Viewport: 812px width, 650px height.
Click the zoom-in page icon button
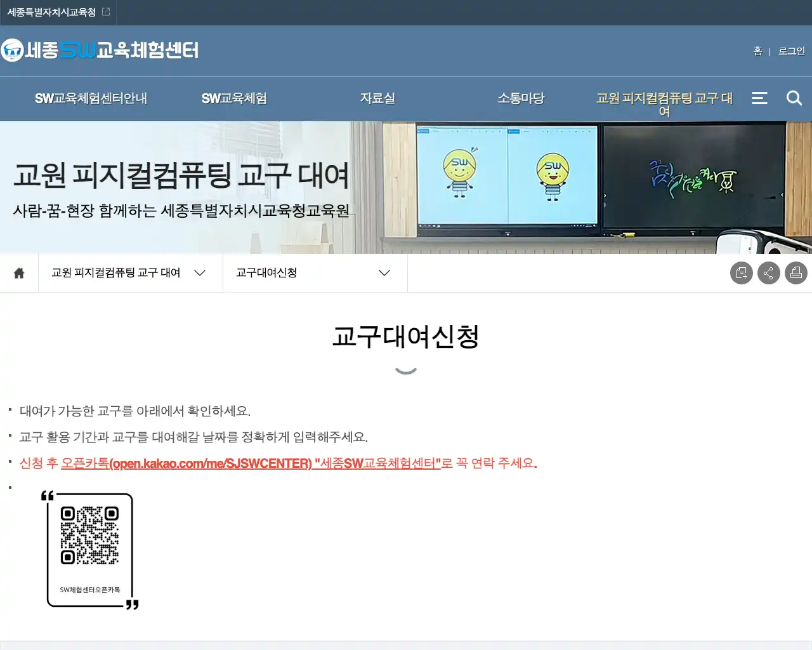741,273
